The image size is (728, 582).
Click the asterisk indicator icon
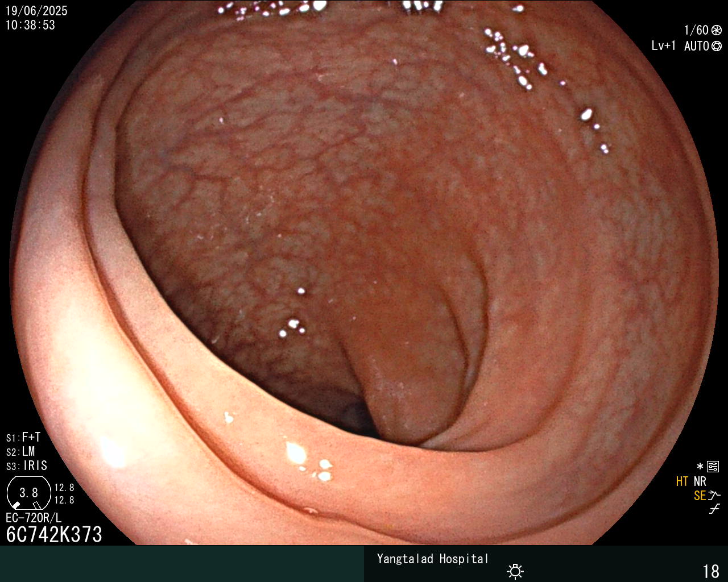click(700, 467)
